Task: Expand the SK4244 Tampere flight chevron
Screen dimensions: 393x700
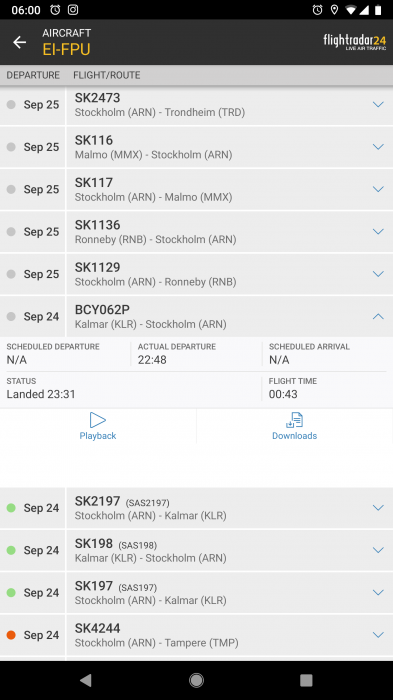Action: coord(378,635)
